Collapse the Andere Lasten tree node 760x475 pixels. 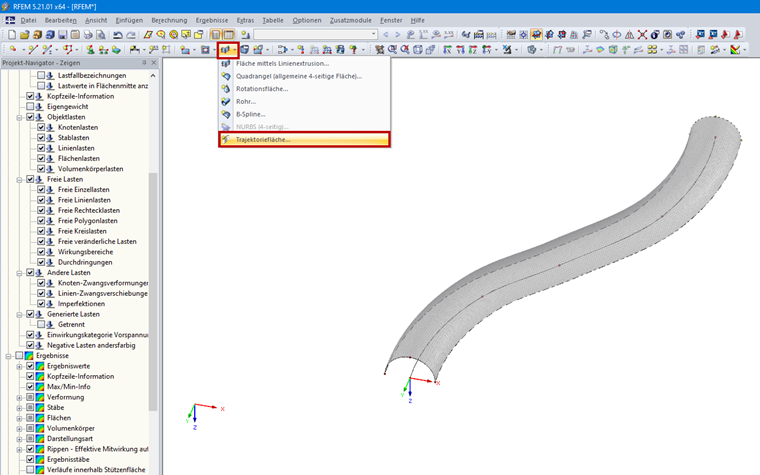(x=19, y=273)
